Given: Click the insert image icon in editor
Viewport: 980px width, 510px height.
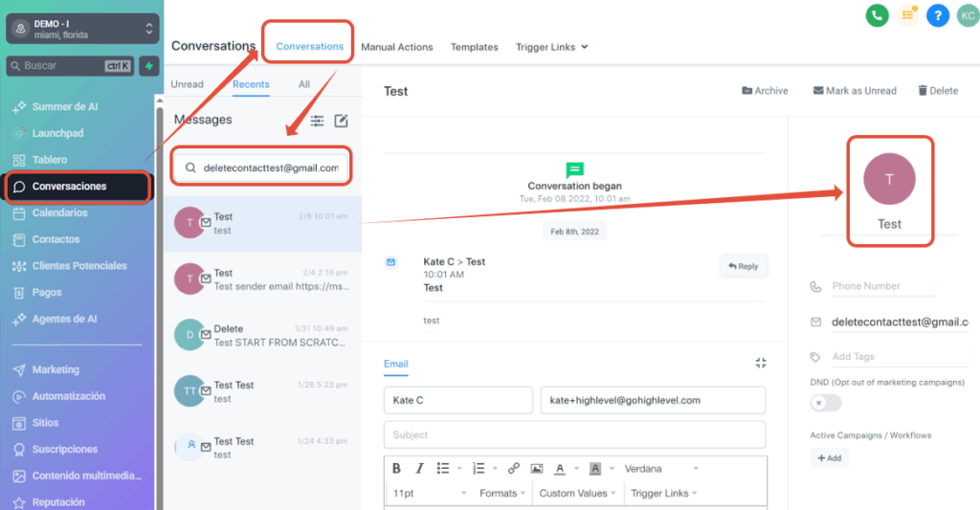Looking at the screenshot, I should click(x=536, y=469).
